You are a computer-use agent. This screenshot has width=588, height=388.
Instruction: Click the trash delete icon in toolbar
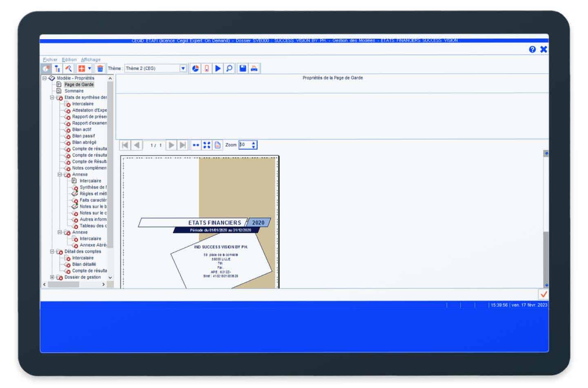point(100,69)
